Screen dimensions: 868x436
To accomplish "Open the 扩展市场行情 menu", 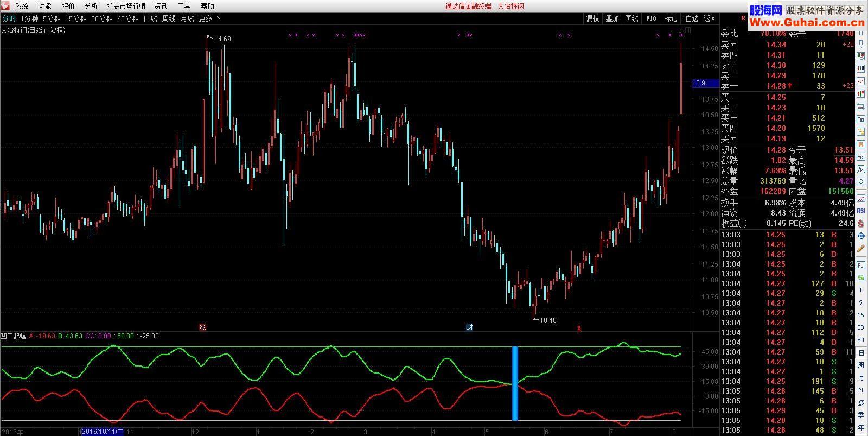I will click(x=126, y=6).
